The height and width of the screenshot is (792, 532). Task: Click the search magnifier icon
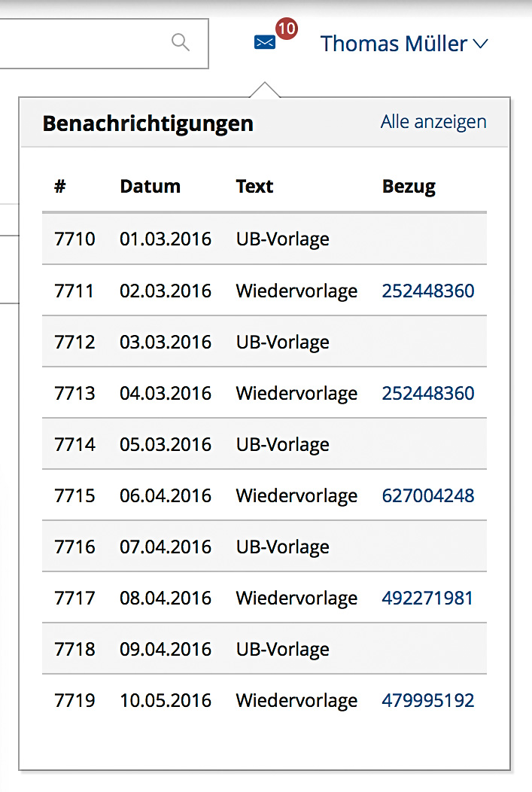pyautogui.click(x=181, y=42)
